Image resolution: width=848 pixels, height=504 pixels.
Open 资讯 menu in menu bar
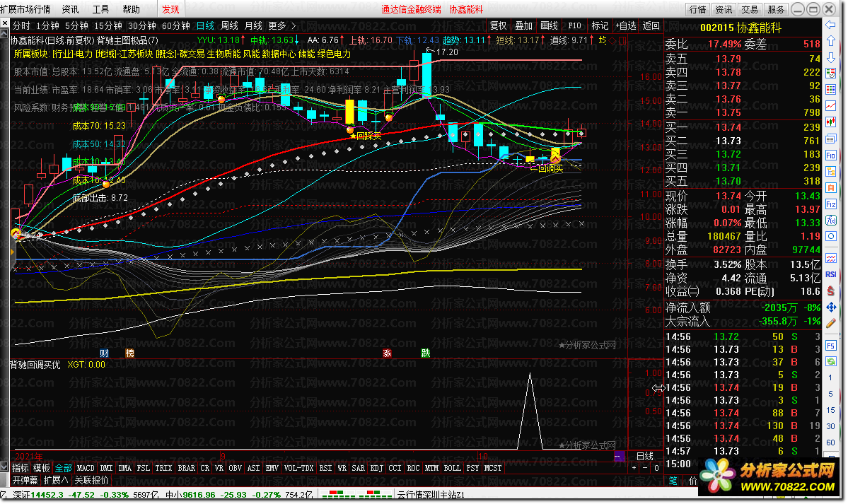pyautogui.click(x=70, y=9)
